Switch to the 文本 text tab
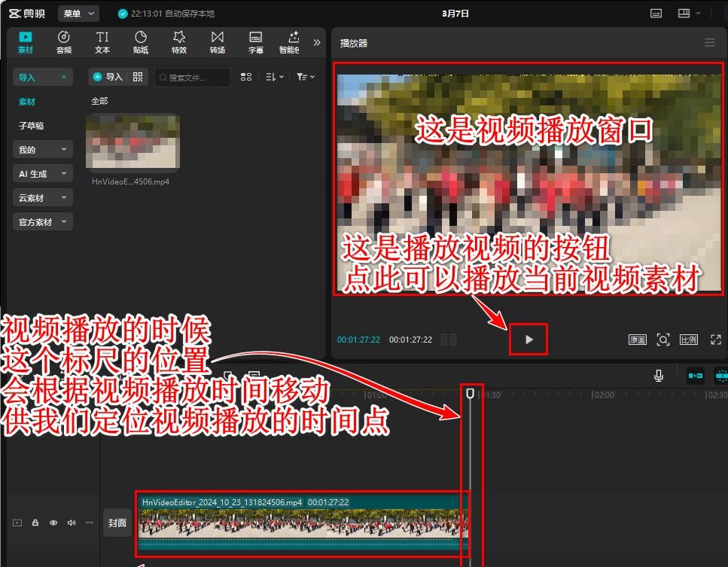Image resolution: width=728 pixels, height=567 pixels. (102, 42)
